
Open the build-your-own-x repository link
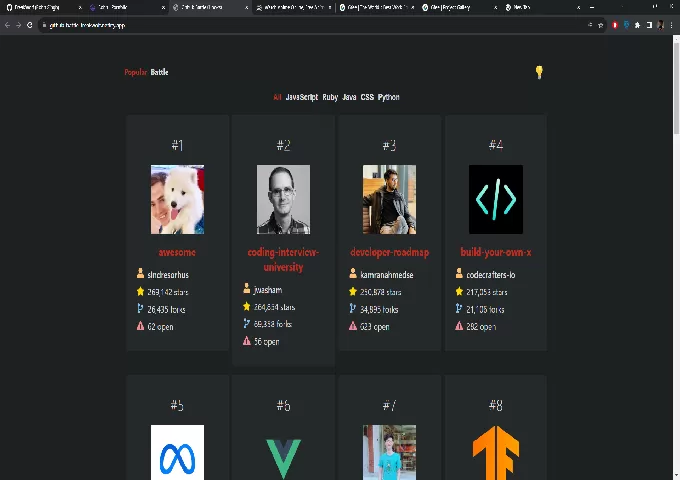(496, 252)
